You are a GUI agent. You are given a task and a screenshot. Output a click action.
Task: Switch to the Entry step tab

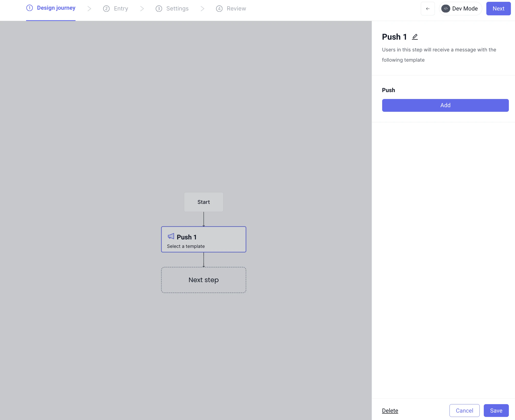pyautogui.click(x=121, y=9)
